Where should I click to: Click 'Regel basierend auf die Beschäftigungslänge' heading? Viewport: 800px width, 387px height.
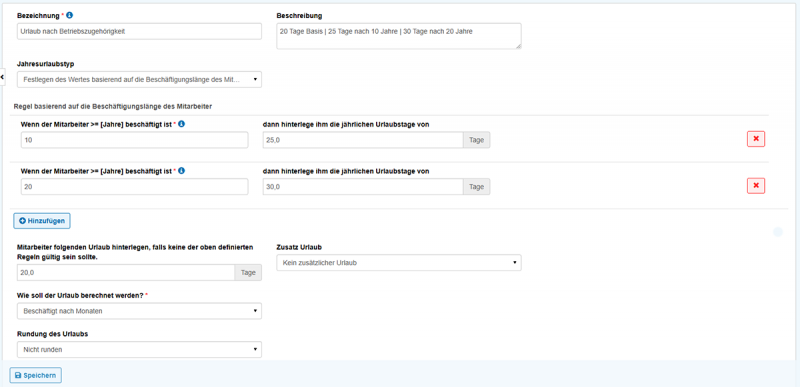click(112, 107)
